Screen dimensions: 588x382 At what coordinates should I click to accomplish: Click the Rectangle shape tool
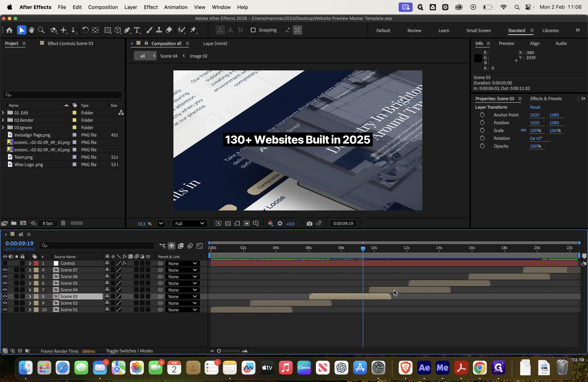108,30
